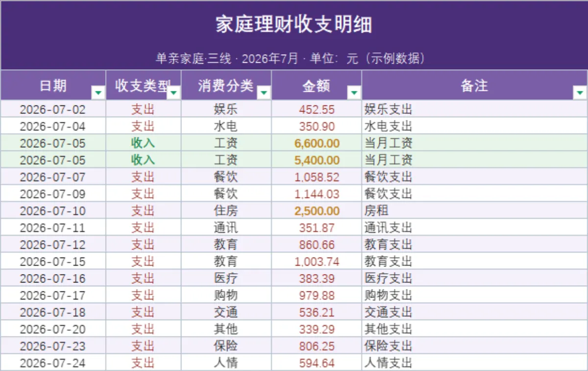The image size is (588, 371).
Task: Select the date cell 2026-07-04
Action: tap(53, 126)
